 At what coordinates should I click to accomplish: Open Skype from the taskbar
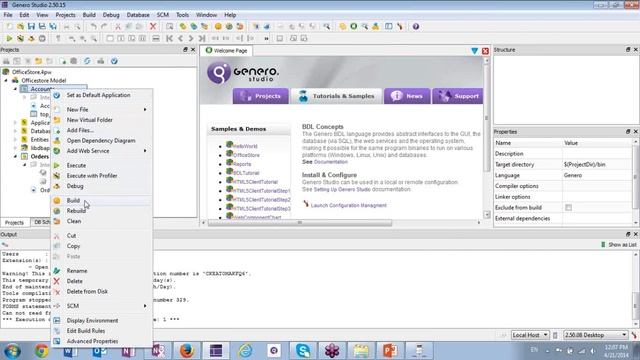[303, 351]
